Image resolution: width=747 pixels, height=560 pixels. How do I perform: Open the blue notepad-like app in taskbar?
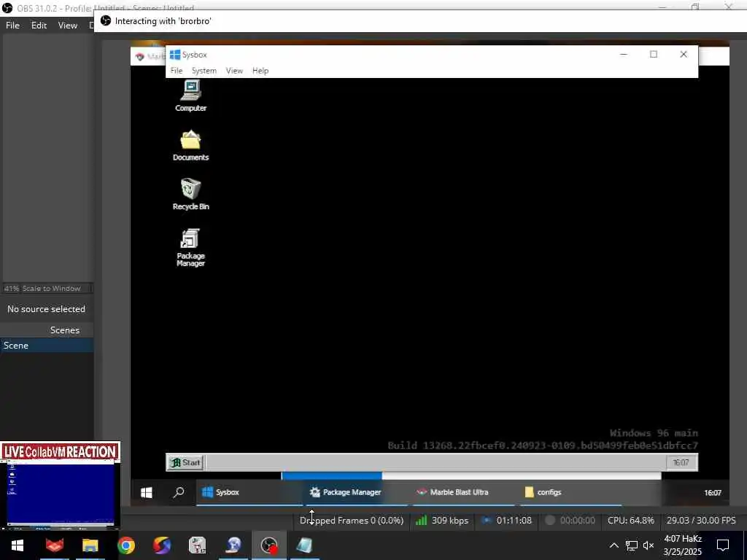point(305,545)
